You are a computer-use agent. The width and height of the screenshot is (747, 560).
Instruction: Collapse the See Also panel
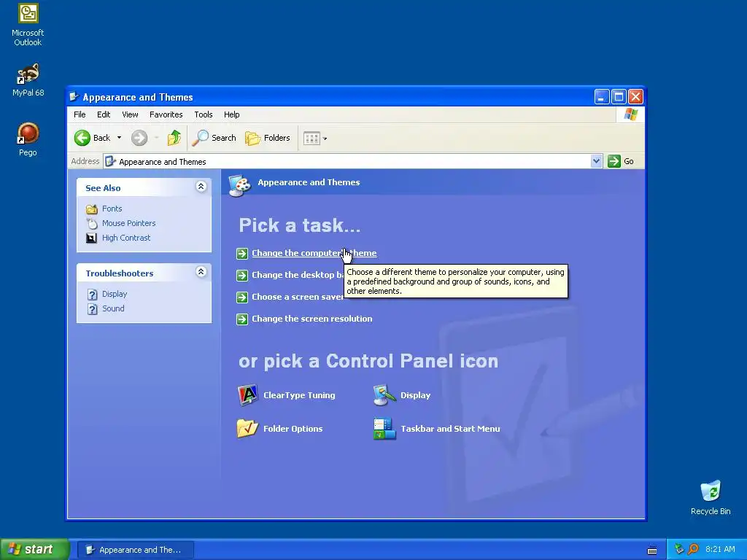[201, 187]
